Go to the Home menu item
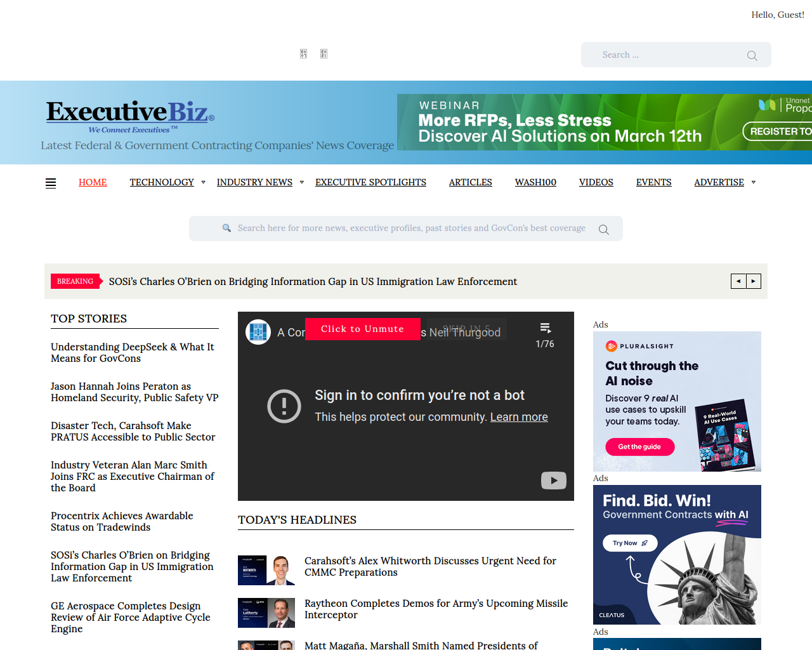Viewport: 812px width, 650px height. click(x=93, y=182)
